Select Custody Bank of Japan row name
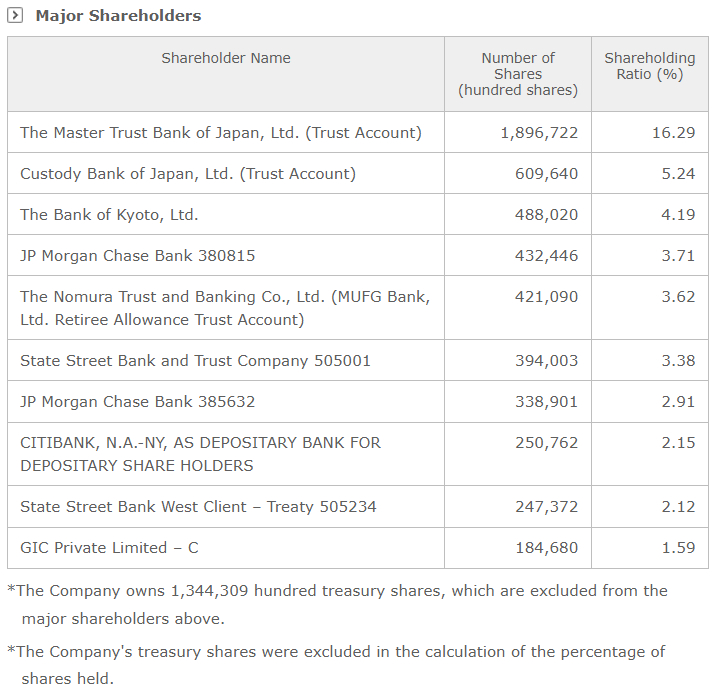 coord(188,173)
